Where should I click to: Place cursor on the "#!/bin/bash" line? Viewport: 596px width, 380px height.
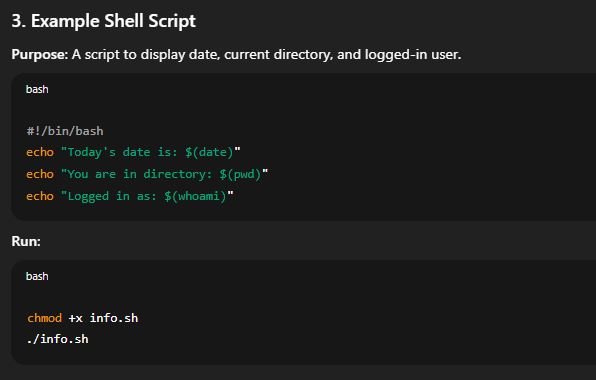pos(65,131)
